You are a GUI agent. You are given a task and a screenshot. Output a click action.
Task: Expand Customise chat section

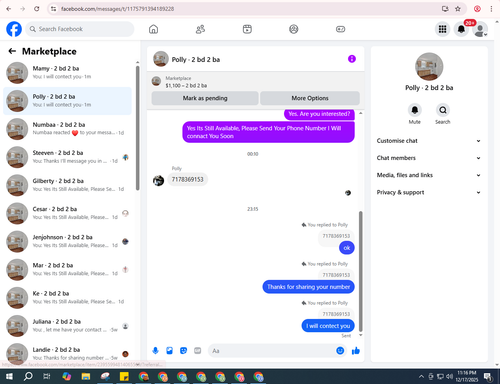pyautogui.click(x=429, y=141)
